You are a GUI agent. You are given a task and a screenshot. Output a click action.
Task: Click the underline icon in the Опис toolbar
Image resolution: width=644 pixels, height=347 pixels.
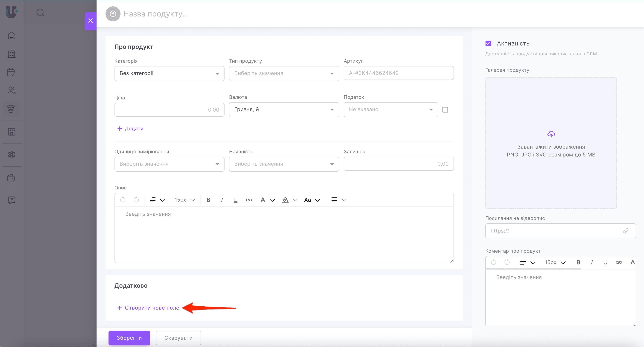pos(235,200)
